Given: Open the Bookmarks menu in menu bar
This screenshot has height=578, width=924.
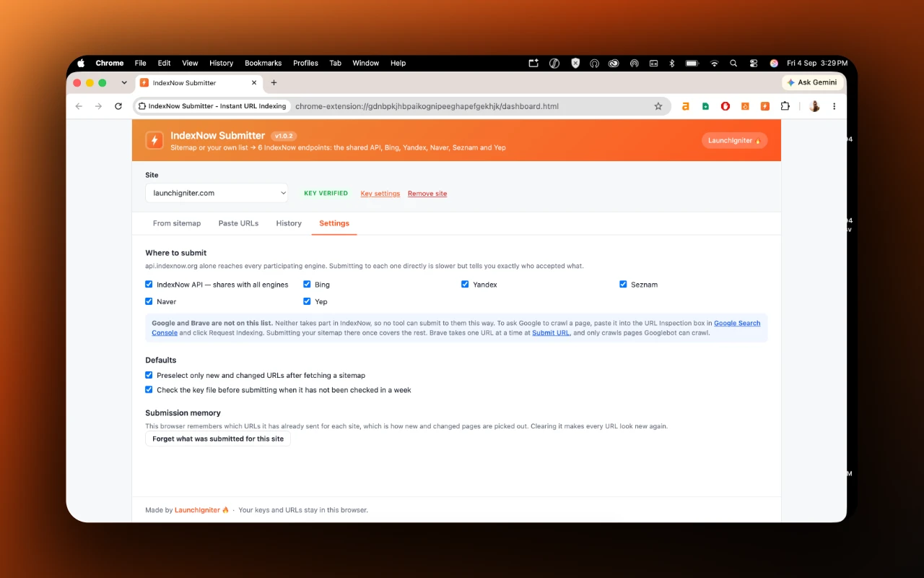Looking at the screenshot, I should 263,63.
